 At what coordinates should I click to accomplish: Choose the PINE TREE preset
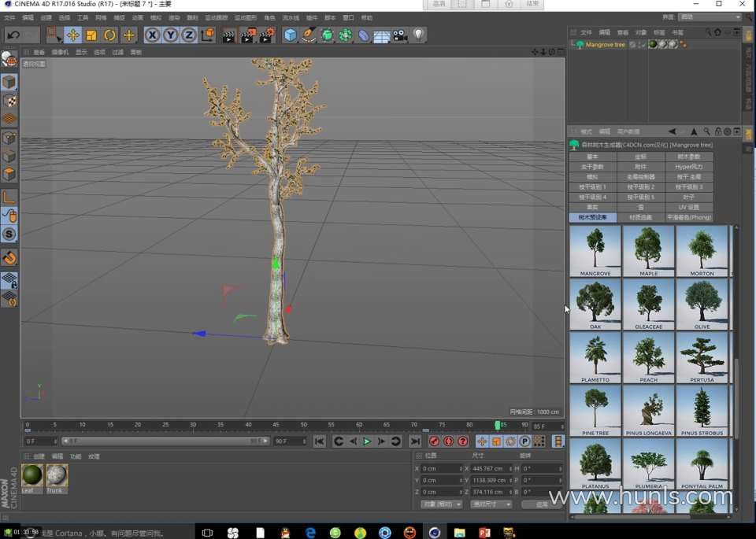click(x=595, y=411)
